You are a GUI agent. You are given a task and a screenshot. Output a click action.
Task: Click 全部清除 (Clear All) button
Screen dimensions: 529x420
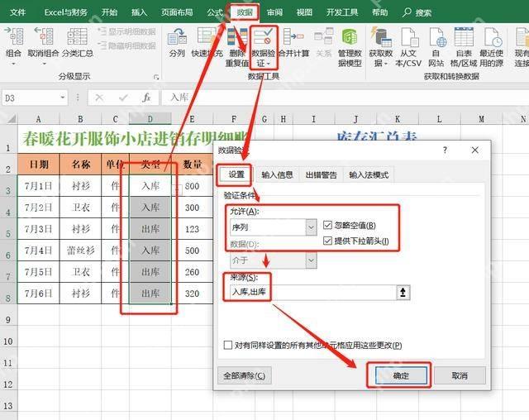[244, 375]
